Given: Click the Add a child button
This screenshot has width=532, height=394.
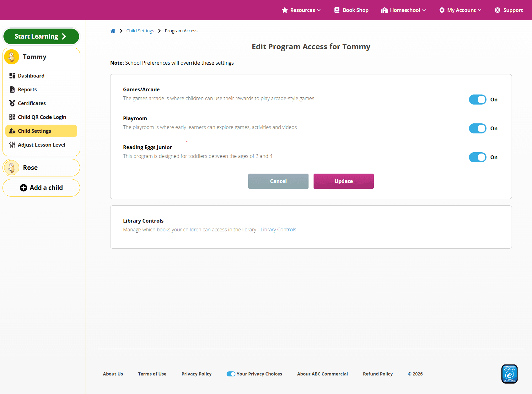Looking at the screenshot, I should point(41,188).
